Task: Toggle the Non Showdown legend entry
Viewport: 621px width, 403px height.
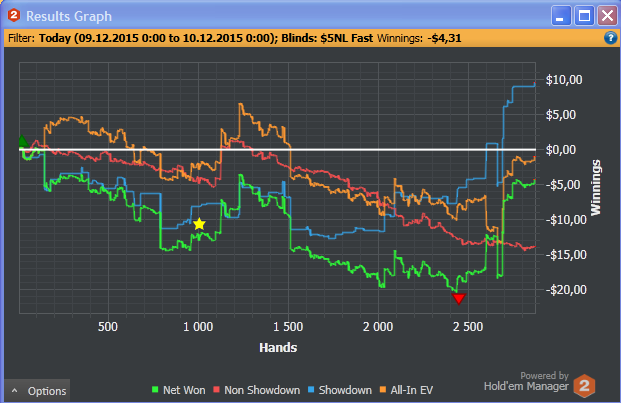Action: coord(257,390)
